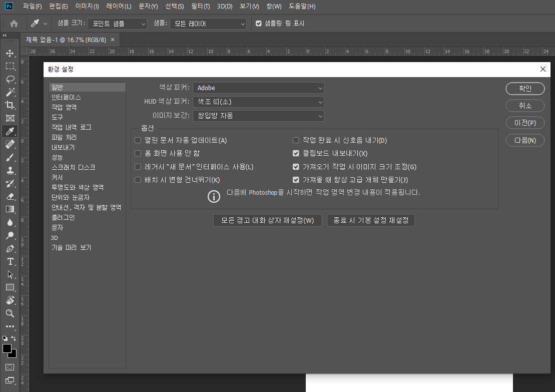This screenshot has width=555, height=392.
Task: Change screen mode icon at toolbar bottom
Action: 10,380
